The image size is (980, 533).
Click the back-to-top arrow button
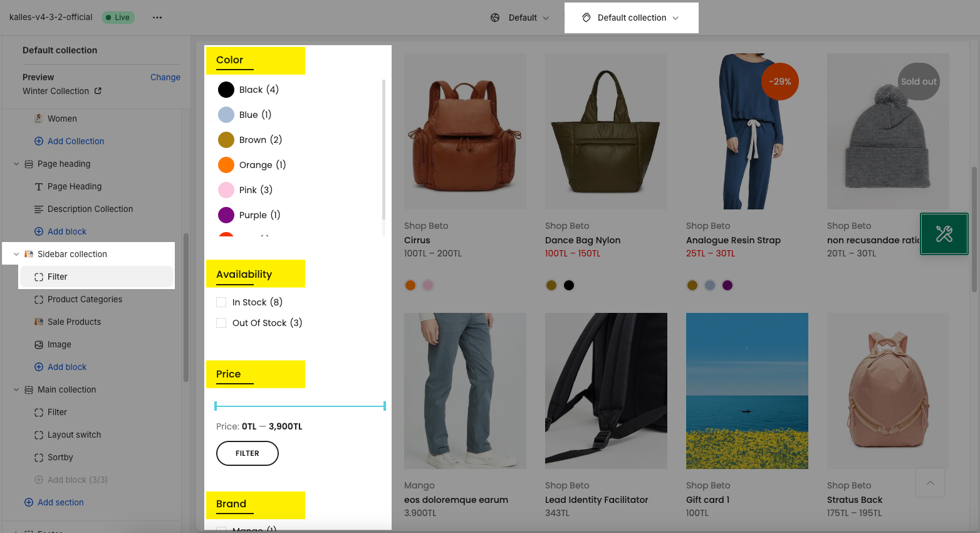[x=930, y=483]
